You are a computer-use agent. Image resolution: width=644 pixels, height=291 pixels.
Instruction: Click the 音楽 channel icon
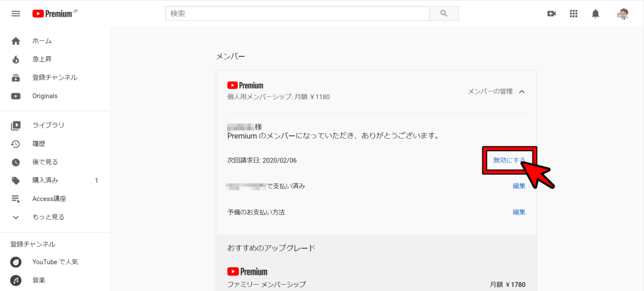click(x=17, y=280)
